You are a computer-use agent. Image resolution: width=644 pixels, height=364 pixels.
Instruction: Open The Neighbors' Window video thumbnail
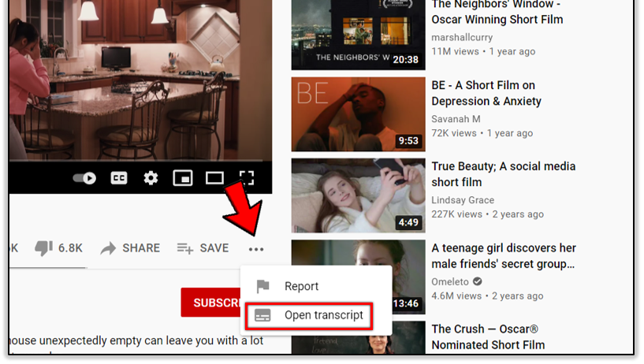coord(358,35)
